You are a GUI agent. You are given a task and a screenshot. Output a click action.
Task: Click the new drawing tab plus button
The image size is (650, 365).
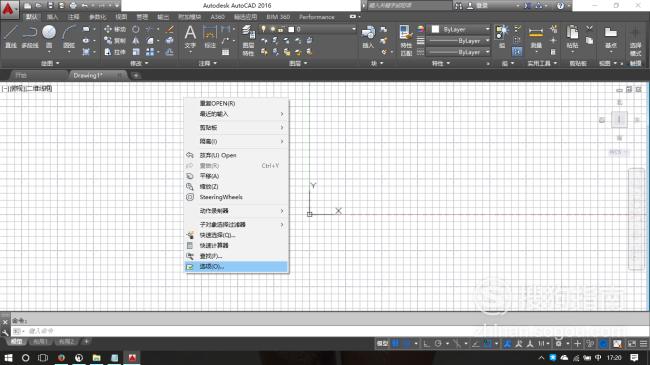pos(136,75)
